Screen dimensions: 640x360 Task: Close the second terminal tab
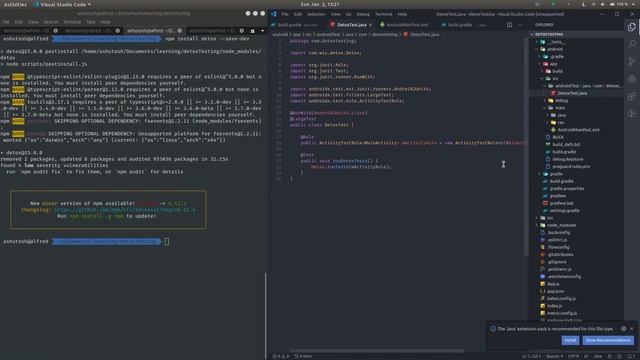coord(118,31)
